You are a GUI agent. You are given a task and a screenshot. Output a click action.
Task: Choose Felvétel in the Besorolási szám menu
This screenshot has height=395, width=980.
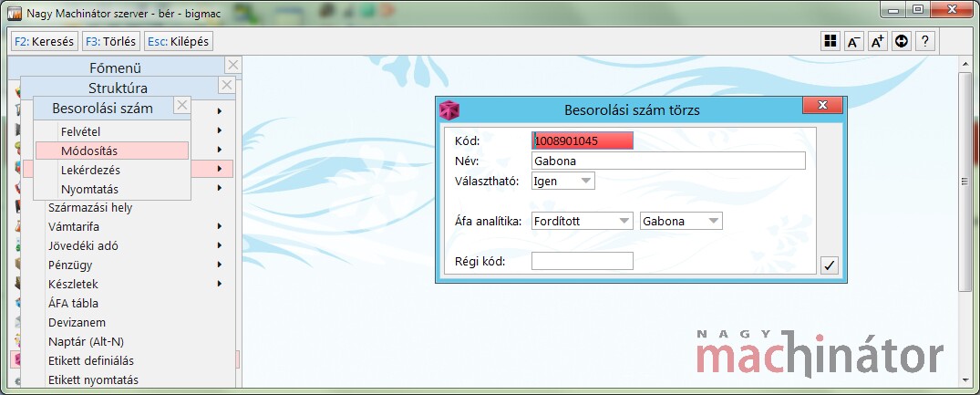(x=112, y=132)
